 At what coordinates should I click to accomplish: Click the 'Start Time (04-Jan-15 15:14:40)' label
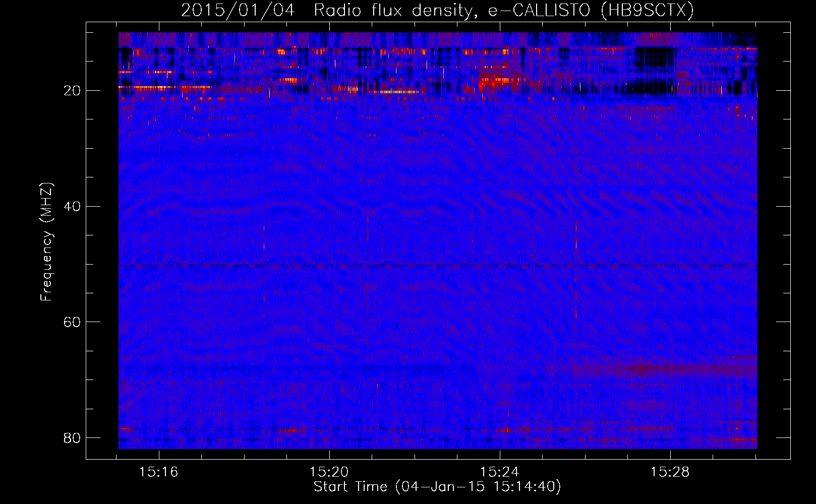tap(437, 487)
